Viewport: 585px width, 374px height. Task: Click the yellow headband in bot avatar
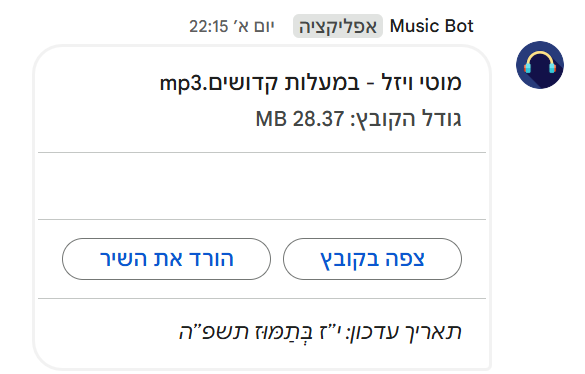pyautogui.click(x=540, y=56)
